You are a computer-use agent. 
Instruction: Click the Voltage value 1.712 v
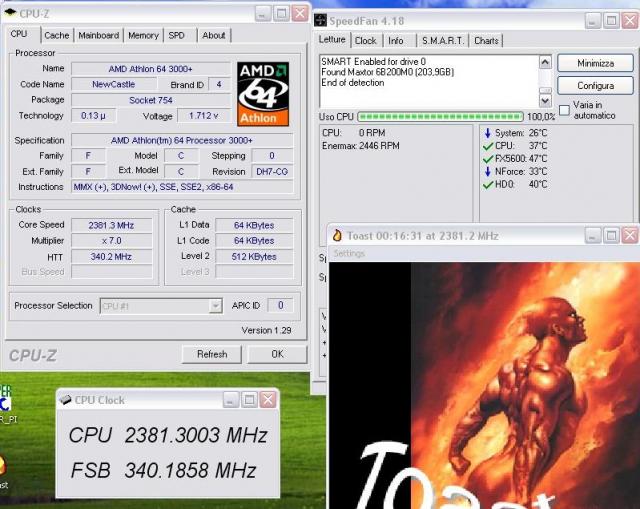[203, 116]
